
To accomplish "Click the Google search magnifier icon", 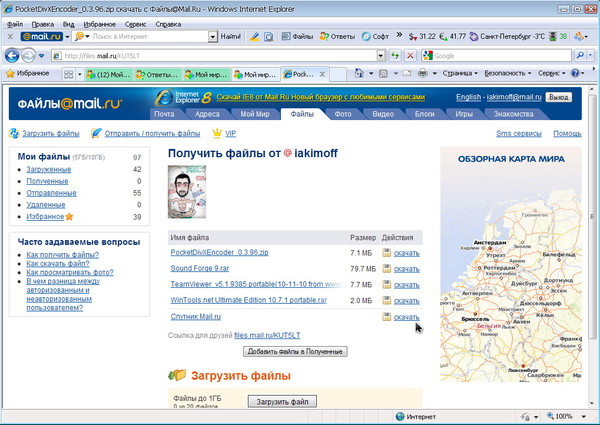I will coord(580,56).
